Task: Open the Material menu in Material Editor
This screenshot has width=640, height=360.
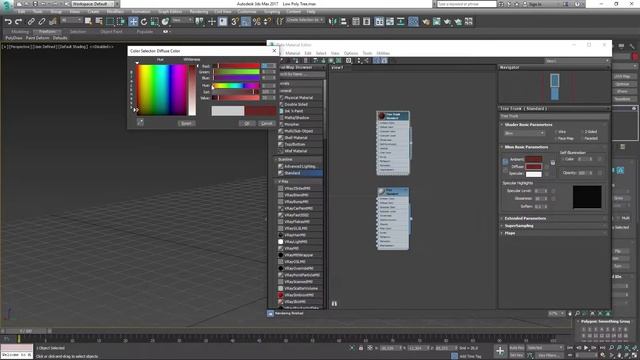Action: [293, 53]
